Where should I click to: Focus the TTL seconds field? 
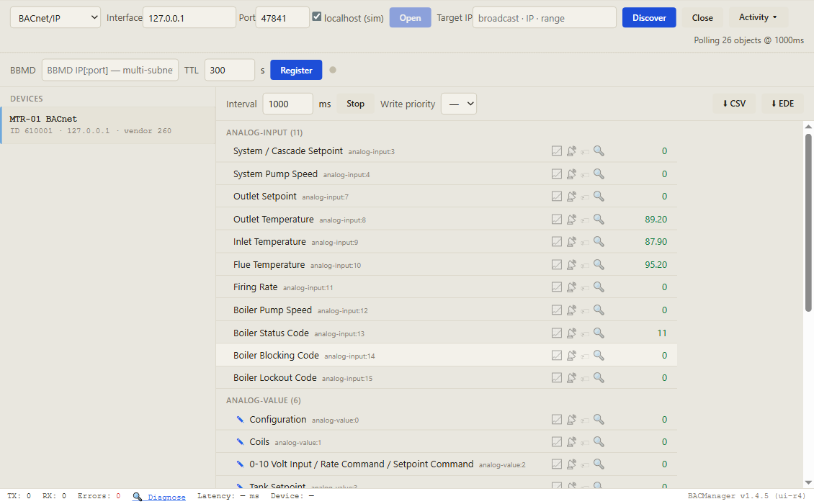click(x=230, y=70)
